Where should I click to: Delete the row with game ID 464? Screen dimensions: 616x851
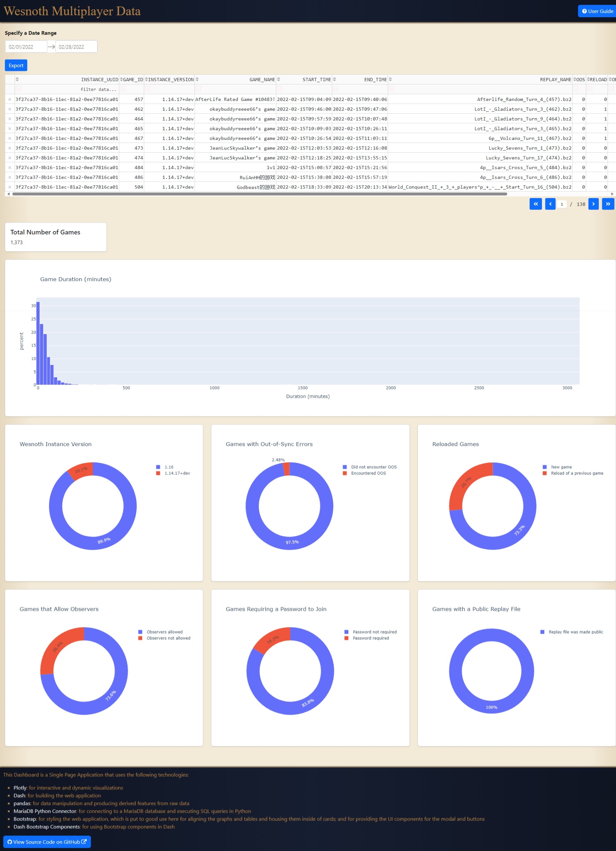coord(10,119)
